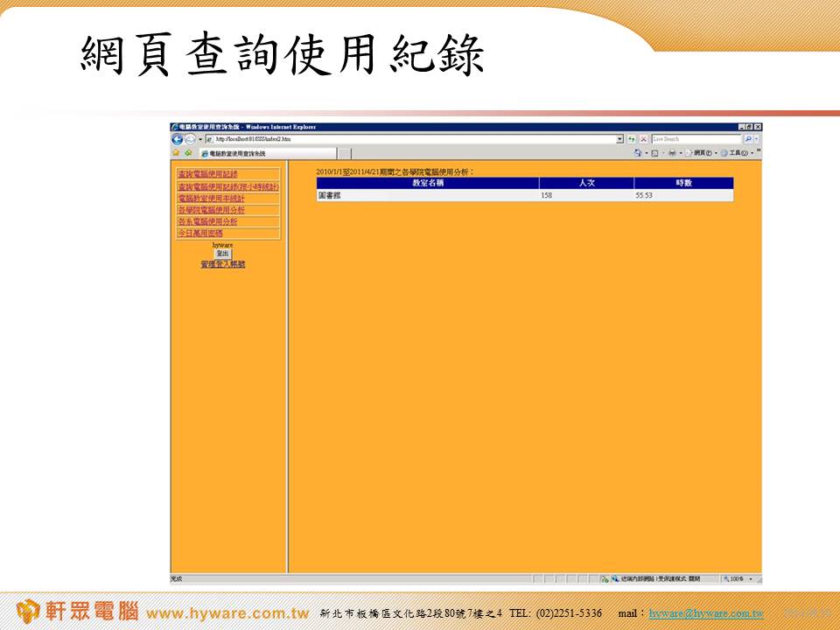Image resolution: width=840 pixels, height=630 pixels.
Task: Click the browser Back arrow button
Action: point(177,139)
